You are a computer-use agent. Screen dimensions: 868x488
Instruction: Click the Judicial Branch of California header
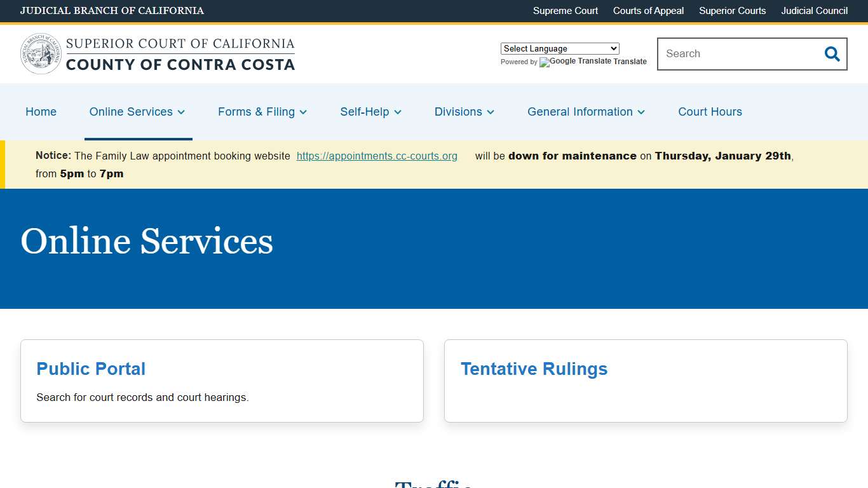[112, 11]
